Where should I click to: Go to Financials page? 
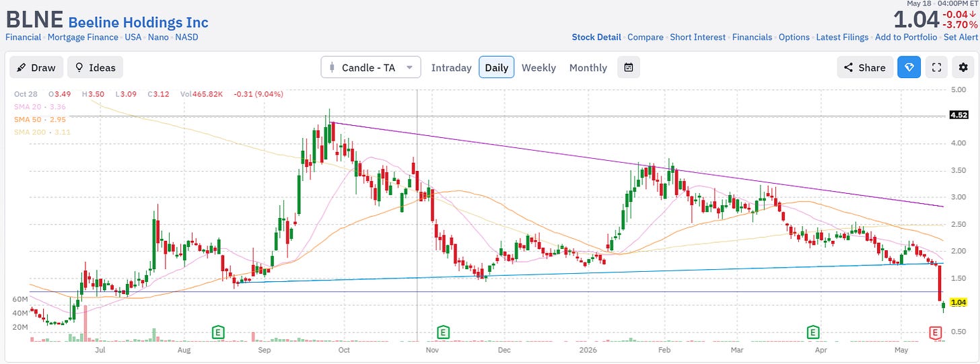(752, 37)
